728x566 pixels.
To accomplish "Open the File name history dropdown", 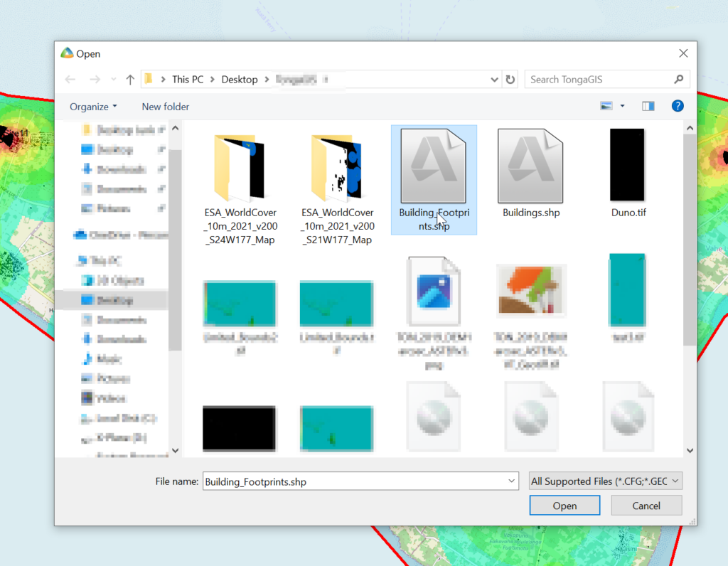I will pyautogui.click(x=512, y=481).
